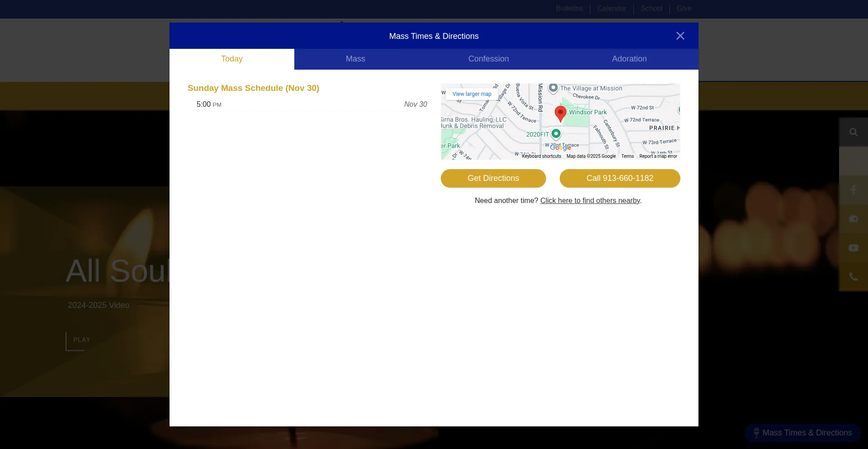Screen dimensions: 868x449
Task: Click The Village at Mission map marker
Action: click(x=553, y=88)
